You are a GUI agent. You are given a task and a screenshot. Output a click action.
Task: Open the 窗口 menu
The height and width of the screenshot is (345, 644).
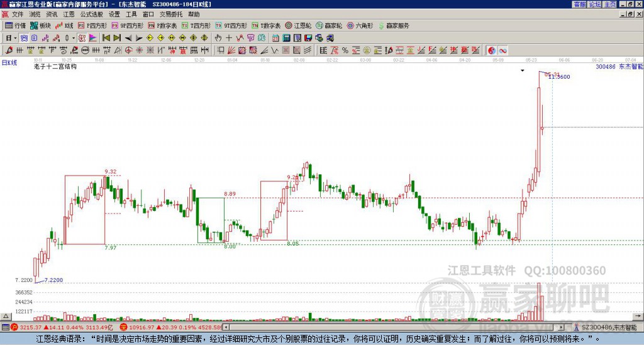click(148, 14)
